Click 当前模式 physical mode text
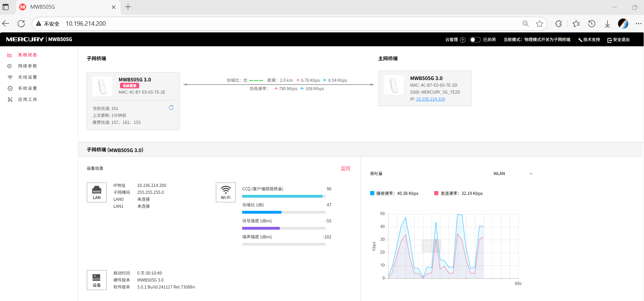644x301 pixels. coord(537,40)
